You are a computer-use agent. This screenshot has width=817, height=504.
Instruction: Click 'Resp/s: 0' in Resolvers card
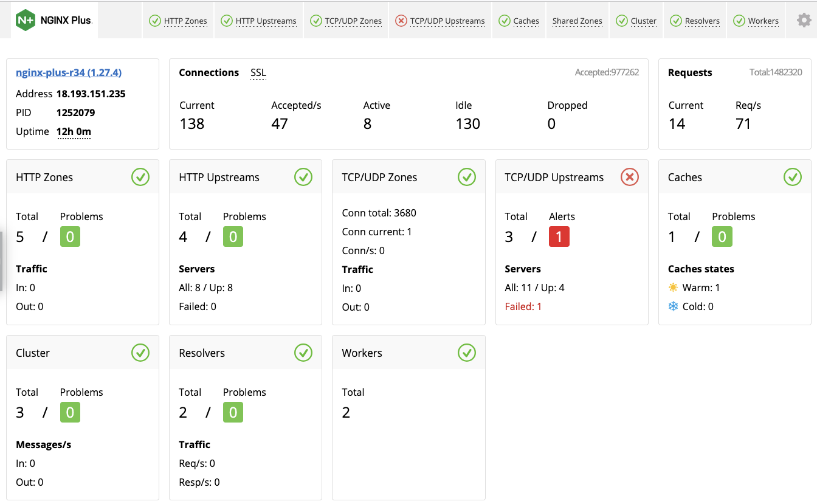(199, 482)
